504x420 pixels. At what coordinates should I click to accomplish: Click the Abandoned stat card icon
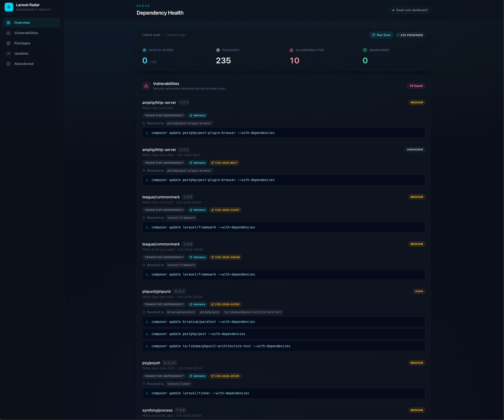[x=365, y=50]
